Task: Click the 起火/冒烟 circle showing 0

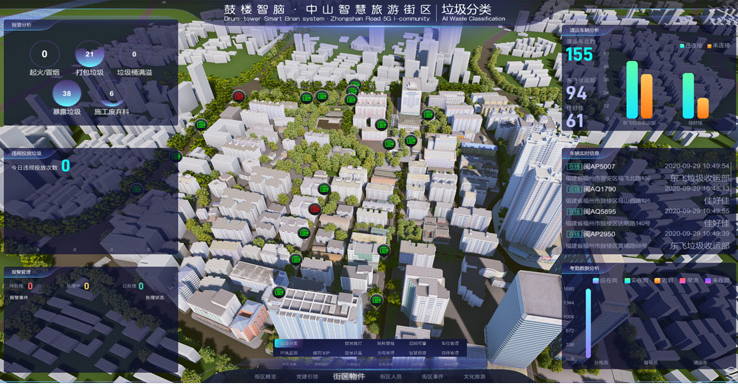Action: tap(44, 54)
